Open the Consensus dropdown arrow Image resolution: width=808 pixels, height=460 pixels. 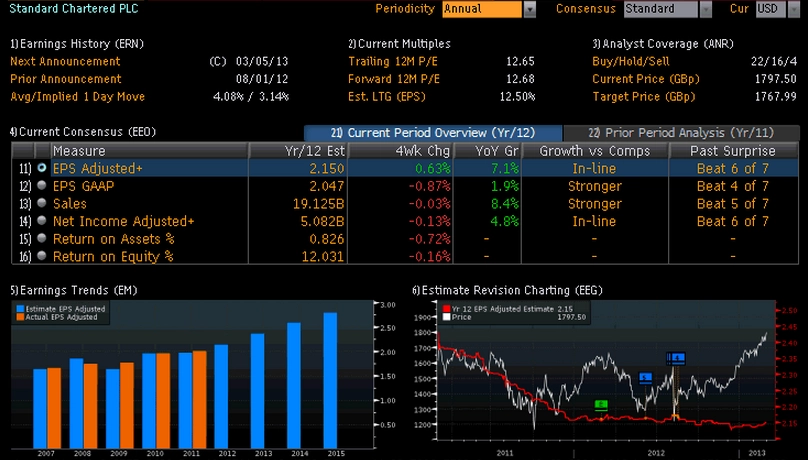coord(705,9)
